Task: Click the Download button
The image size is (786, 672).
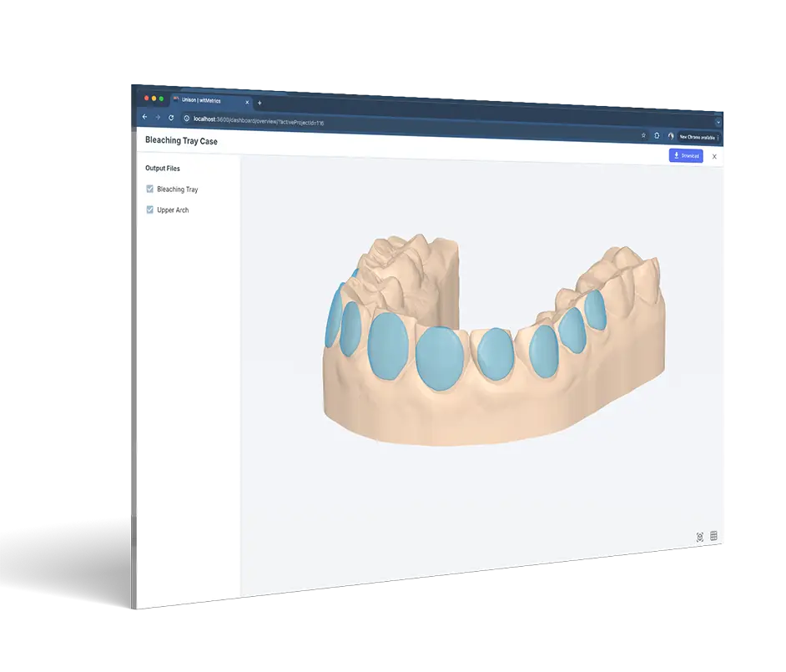Action: click(x=686, y=156)
